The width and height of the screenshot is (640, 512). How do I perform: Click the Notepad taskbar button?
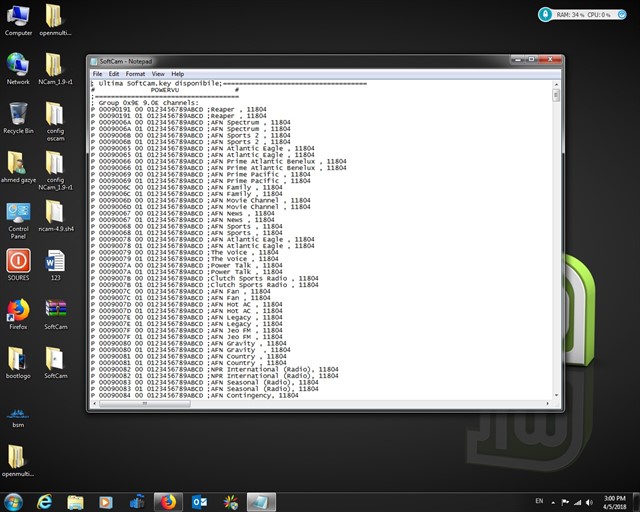click(x=261, y=502)
